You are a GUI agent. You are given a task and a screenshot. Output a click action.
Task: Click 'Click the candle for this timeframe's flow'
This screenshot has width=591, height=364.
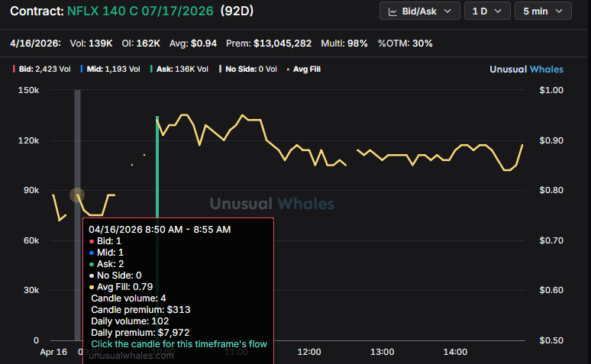click(x=179, y=344)
